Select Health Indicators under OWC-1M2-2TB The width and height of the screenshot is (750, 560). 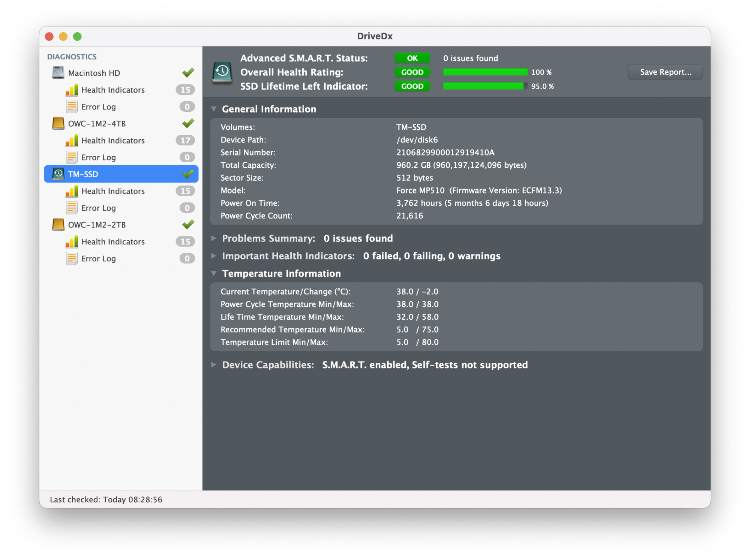tap(113, 242)
